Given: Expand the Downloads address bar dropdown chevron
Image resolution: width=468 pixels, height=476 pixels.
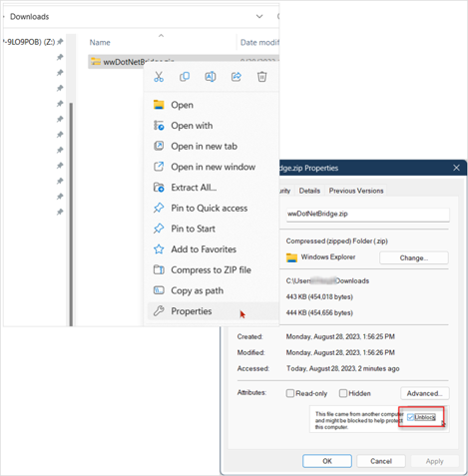Looking at the screenshot, I should [259, 16].
